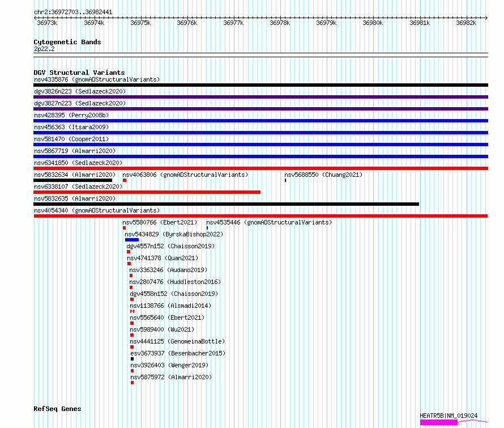The height and width of the screenshot is (428, 504).
Task: Open nsv456363 Itsara2009 variant label
Action: click(x=71, y=127)
